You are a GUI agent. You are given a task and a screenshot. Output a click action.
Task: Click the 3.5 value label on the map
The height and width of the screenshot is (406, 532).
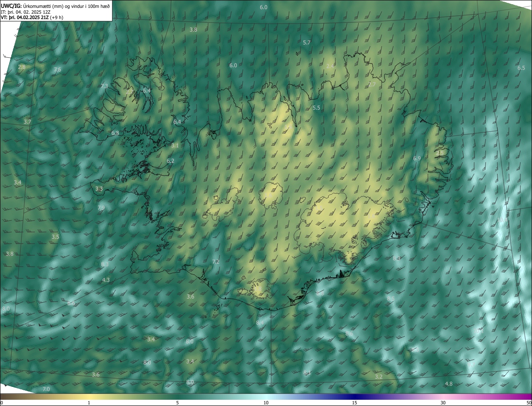(55, 237)
